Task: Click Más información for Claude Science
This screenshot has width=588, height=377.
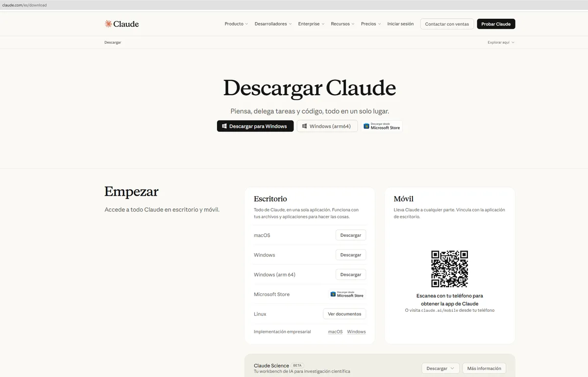Action: coord(484,368)
